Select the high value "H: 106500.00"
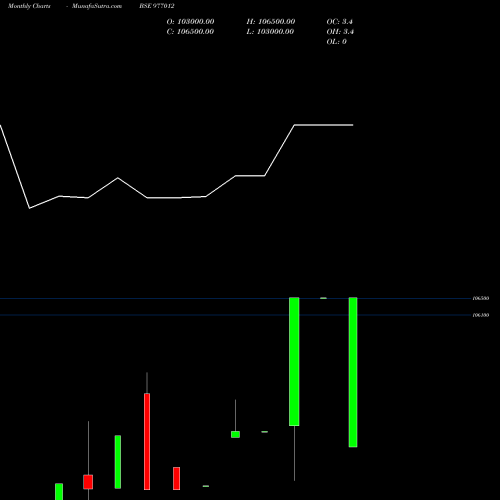Viewport: 500px width, 500px height. [271, 22]
